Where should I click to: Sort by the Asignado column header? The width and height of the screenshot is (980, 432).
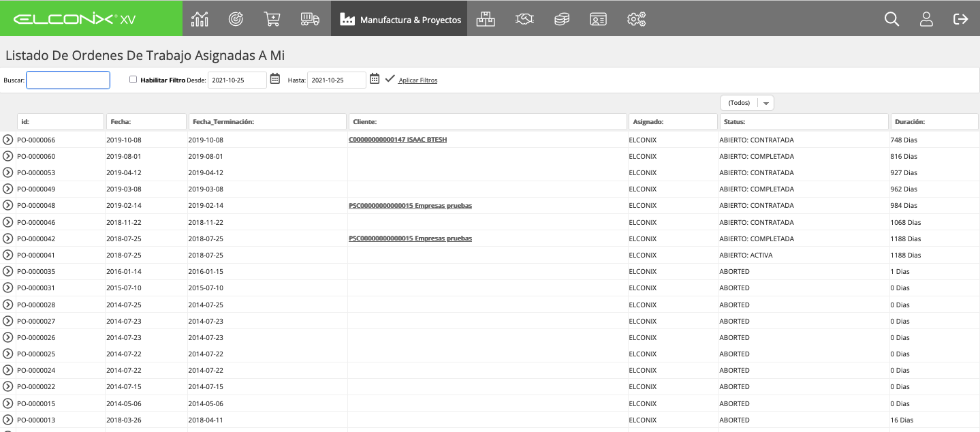point(673,121)
